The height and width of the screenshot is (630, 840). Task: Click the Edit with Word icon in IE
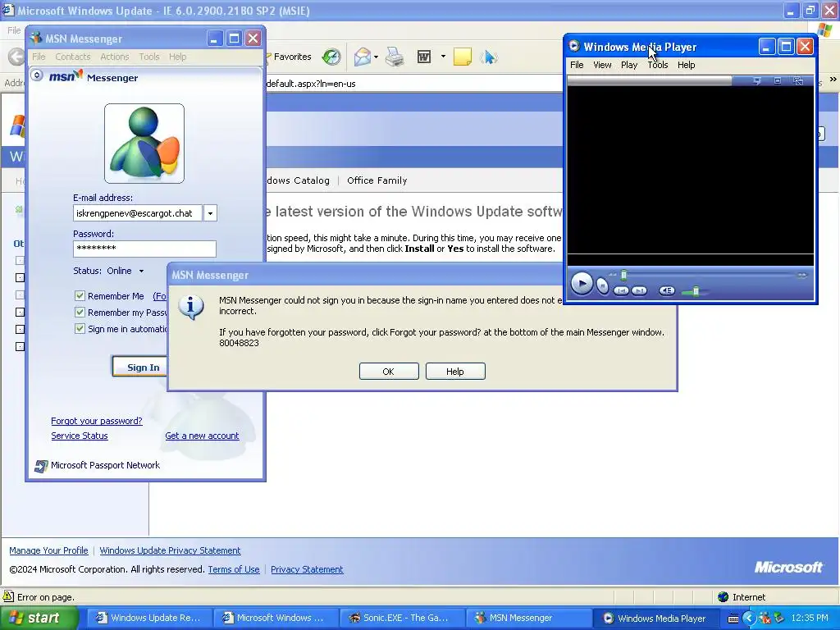424,57
